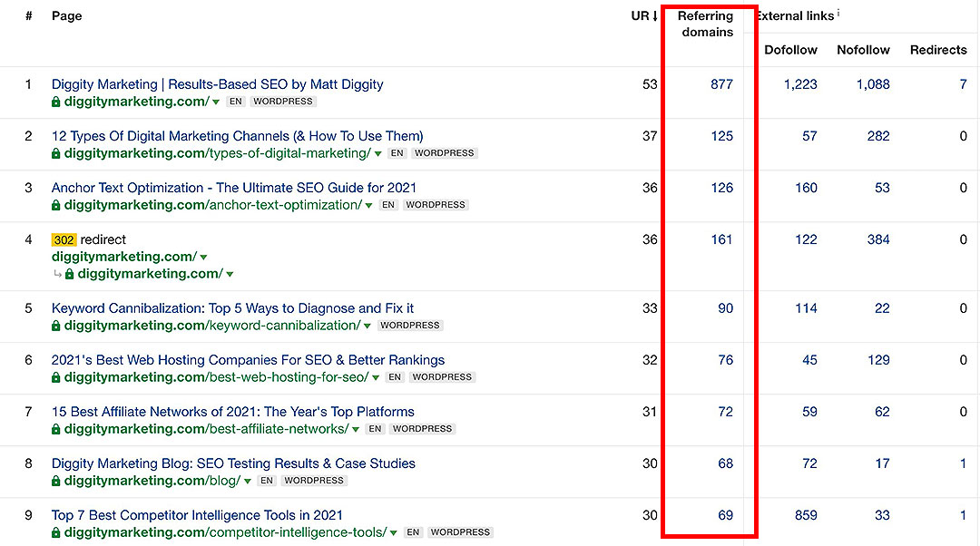Click referring domains value 125
The width and height of the screenshot is (980, 546).
722,136
